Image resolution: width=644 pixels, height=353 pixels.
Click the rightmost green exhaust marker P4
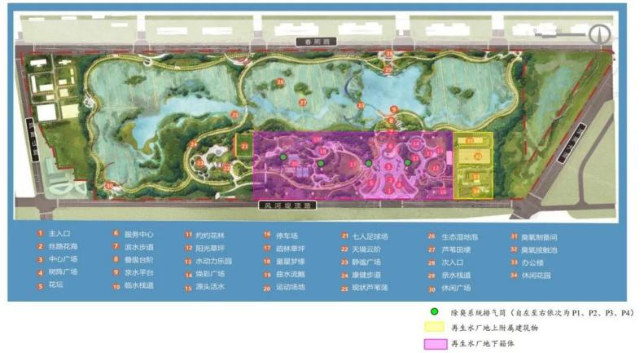point(407,162)
